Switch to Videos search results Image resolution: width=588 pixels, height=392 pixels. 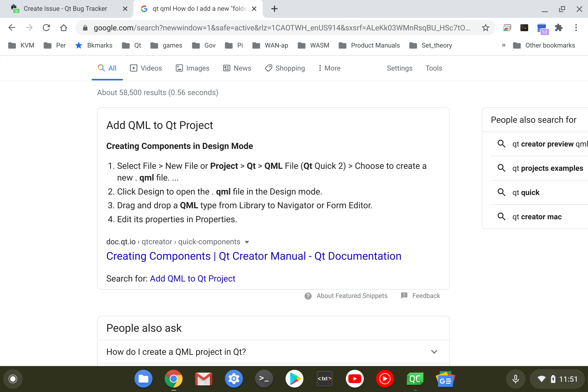(146, 68)
